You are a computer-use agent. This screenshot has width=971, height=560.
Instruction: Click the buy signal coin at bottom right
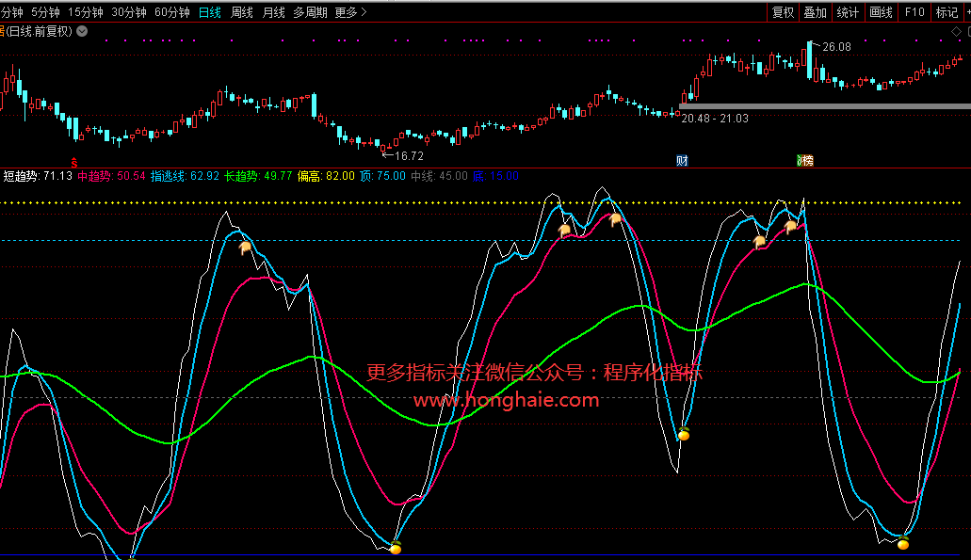tap(903, 543)
